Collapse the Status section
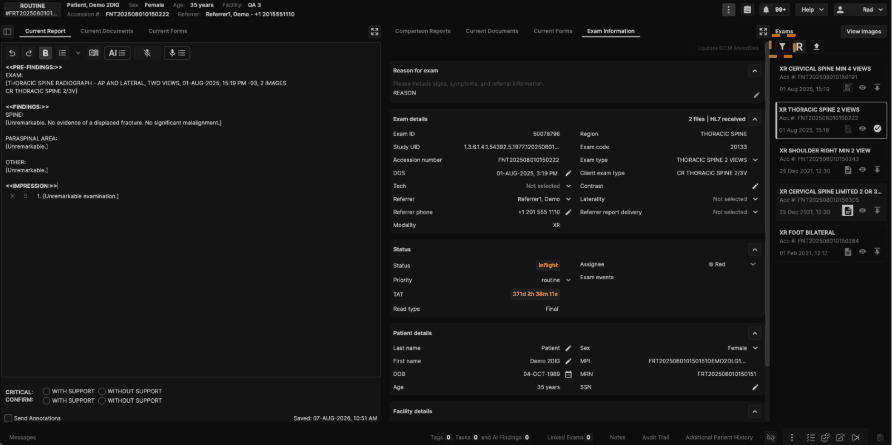892x445 pixels. 754,249
